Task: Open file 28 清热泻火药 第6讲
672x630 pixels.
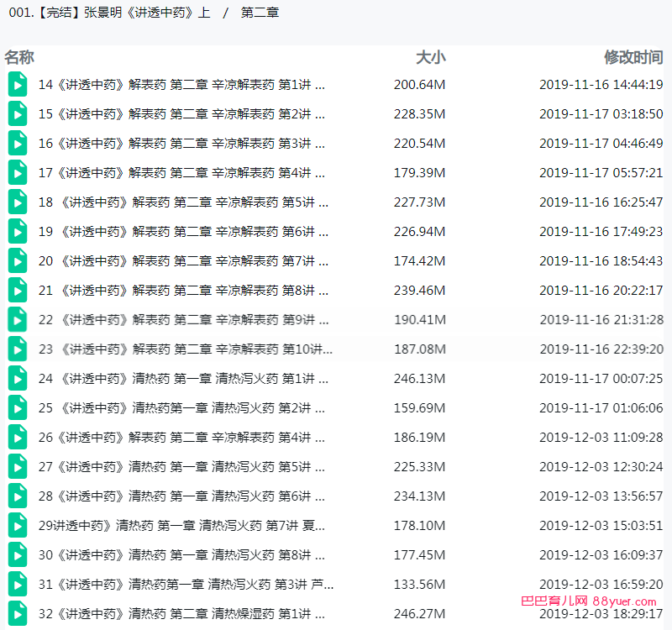Action: tap(181, 496)
